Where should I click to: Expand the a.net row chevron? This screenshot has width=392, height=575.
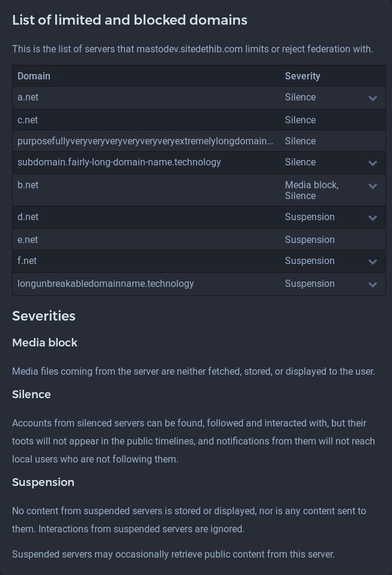click(373, 98)
